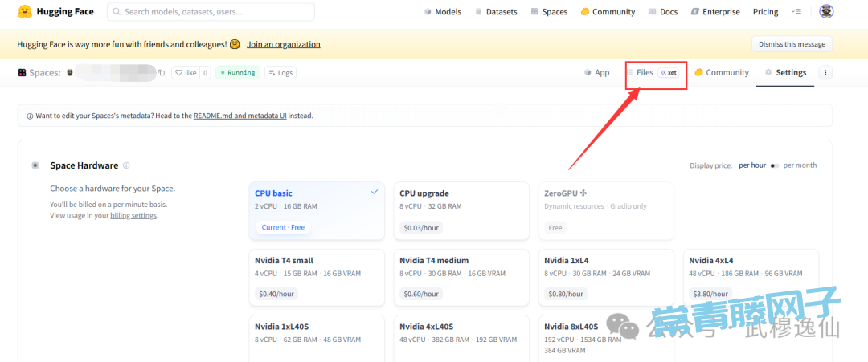Select CPU basic hardware option
The image size is (868, 362).
pos(316,210)
